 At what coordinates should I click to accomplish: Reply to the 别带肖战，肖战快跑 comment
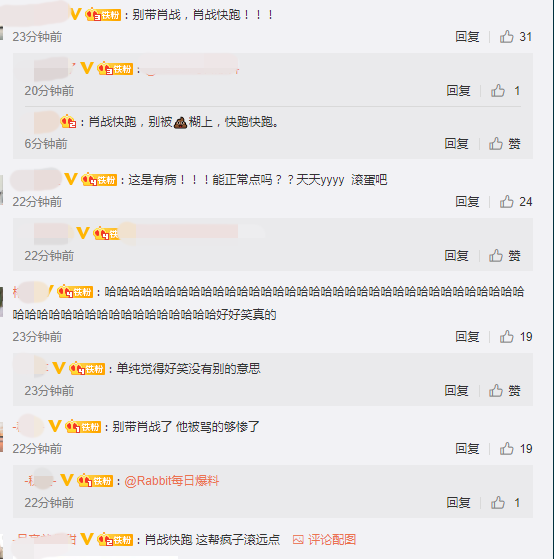coord(467,37)
